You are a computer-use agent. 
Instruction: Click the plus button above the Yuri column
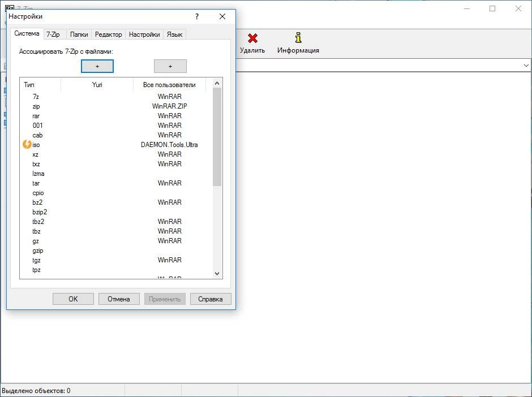point(97,66)
